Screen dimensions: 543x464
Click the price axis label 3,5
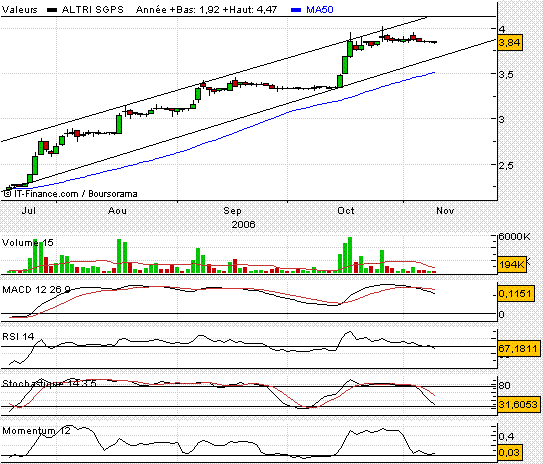[506, 74]
